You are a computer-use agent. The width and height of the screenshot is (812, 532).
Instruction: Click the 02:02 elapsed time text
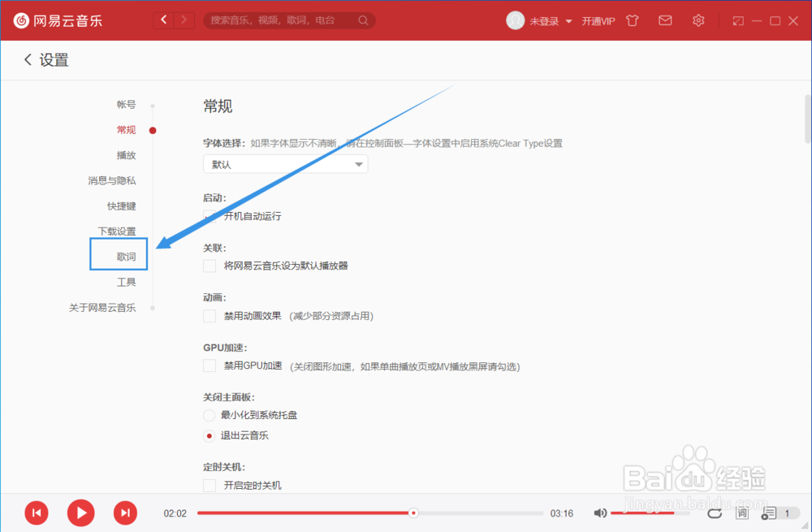click(175, 513)
